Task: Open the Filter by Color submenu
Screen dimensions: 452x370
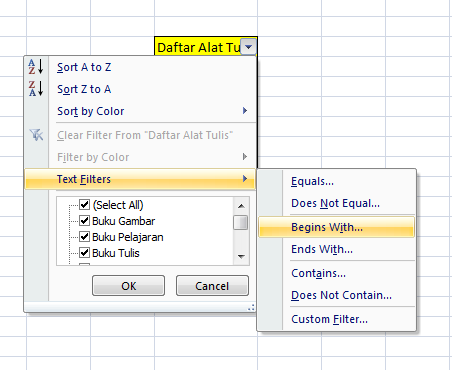Action: (x=140, y=157)
